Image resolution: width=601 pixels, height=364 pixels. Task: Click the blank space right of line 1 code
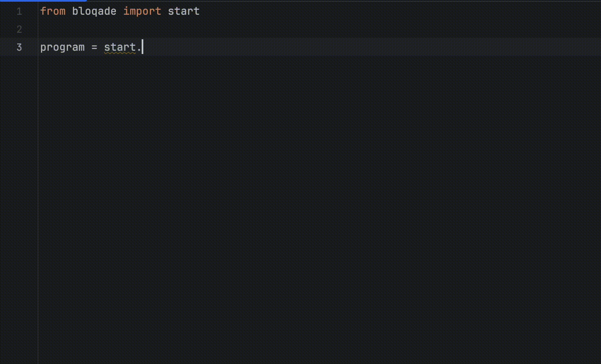pos(368,11)
